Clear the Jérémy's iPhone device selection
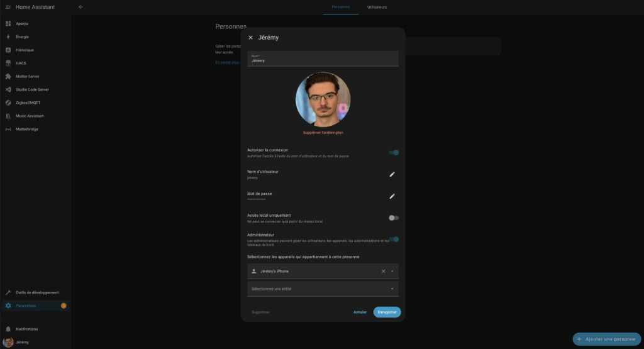The width and height of the screenshot is (644, 349). (383, 271)
